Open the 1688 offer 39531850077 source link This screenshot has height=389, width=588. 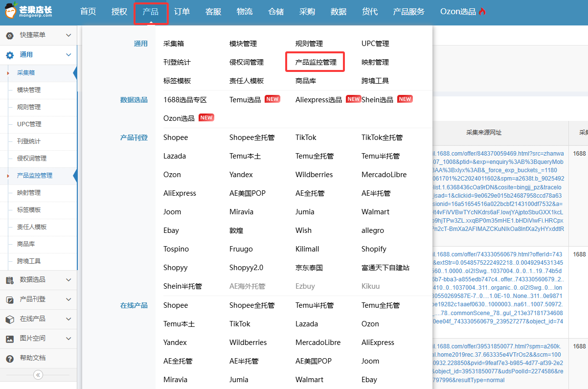(x=498, y=363)
